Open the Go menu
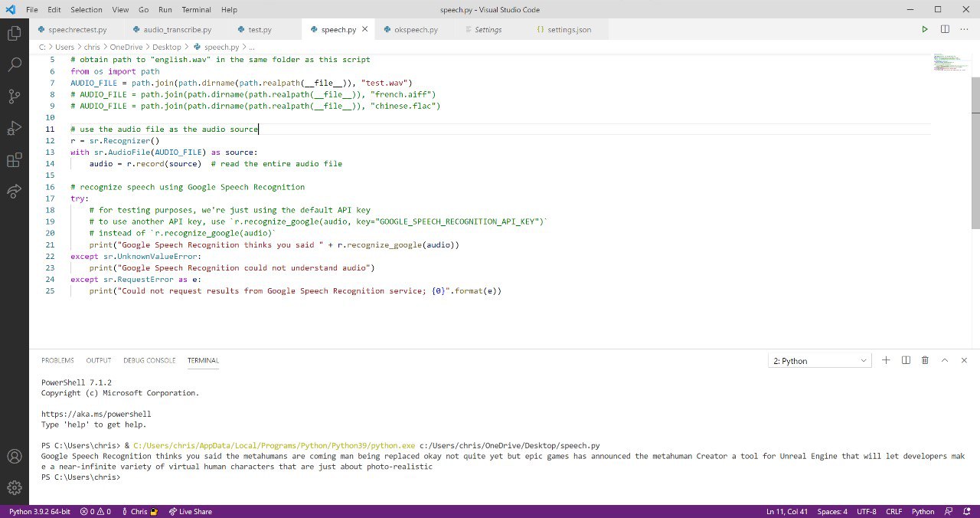This screenshot has width=980, height=518. point(144,10)
